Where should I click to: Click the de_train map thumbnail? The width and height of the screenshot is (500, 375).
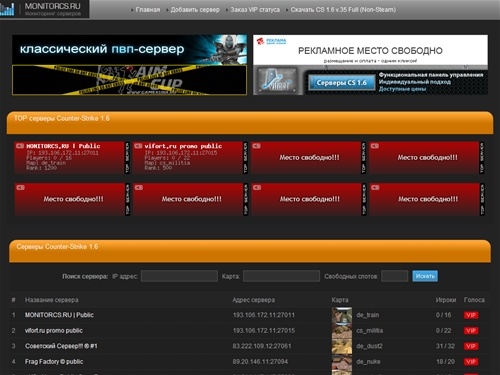coord(342,315)
